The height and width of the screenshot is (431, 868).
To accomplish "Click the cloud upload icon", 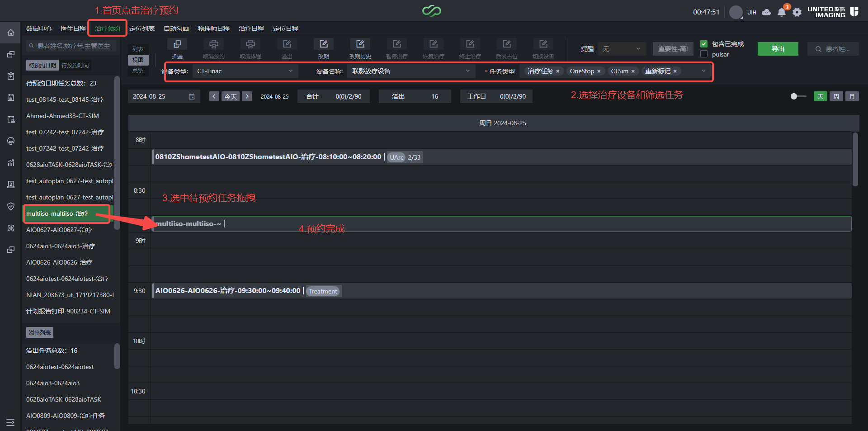I will [x=766, y=12].
